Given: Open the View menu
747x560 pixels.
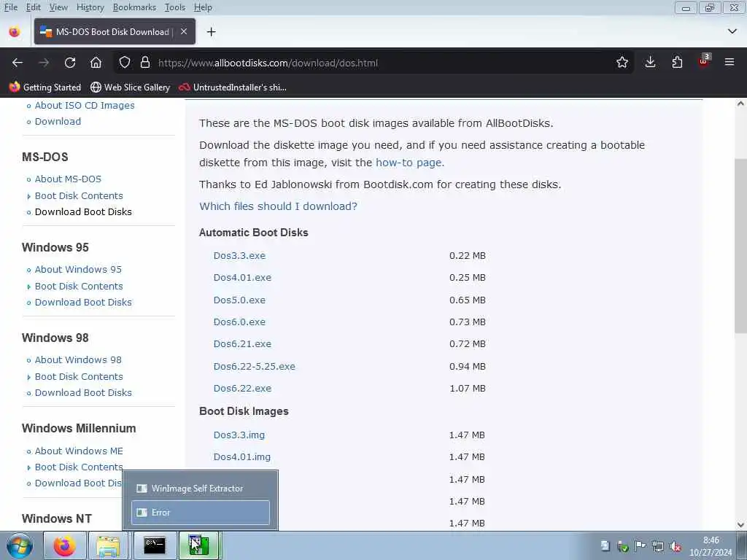Looking at the screenshot, I should pos(58,7).
